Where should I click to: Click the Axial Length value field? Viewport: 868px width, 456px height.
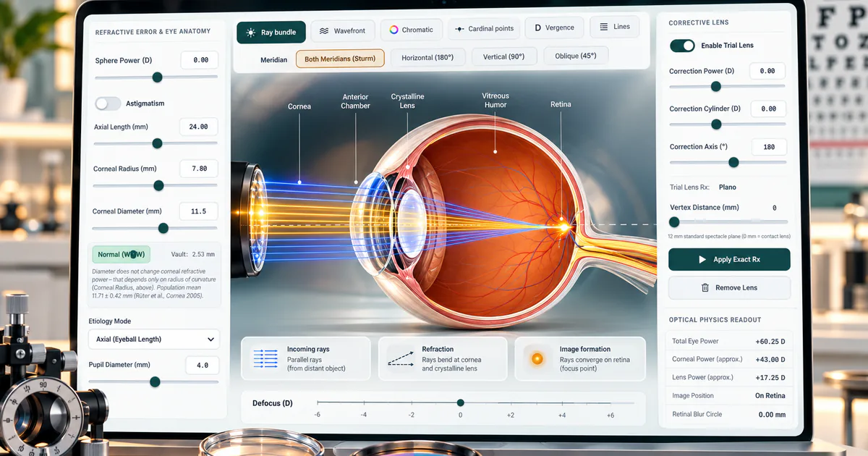(199, 127)
